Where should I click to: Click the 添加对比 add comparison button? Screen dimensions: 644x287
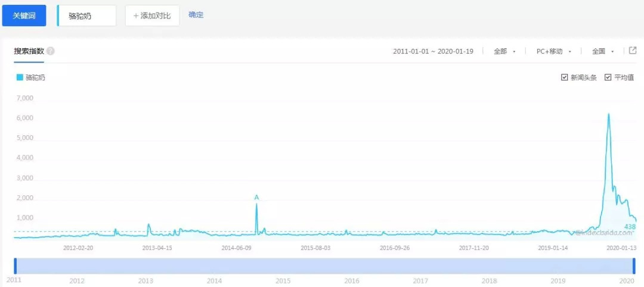click(x=153, y=15)
